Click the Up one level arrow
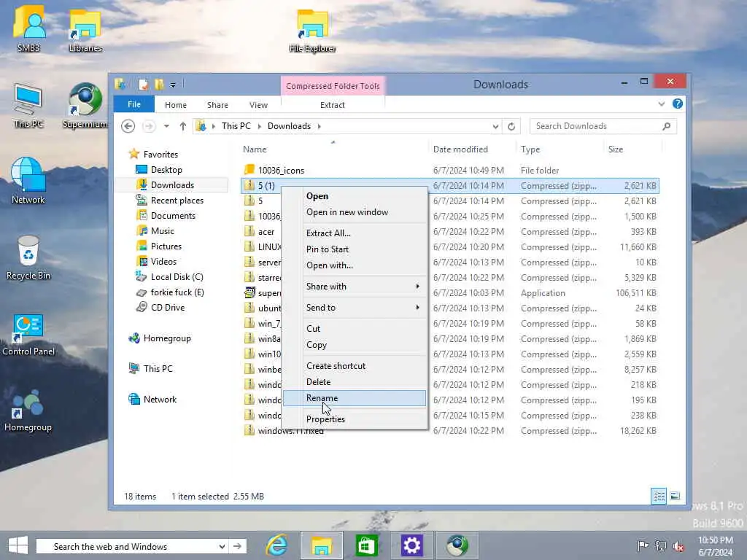The height and width of the screenshot is (560, 747). [x=183, y=126]
